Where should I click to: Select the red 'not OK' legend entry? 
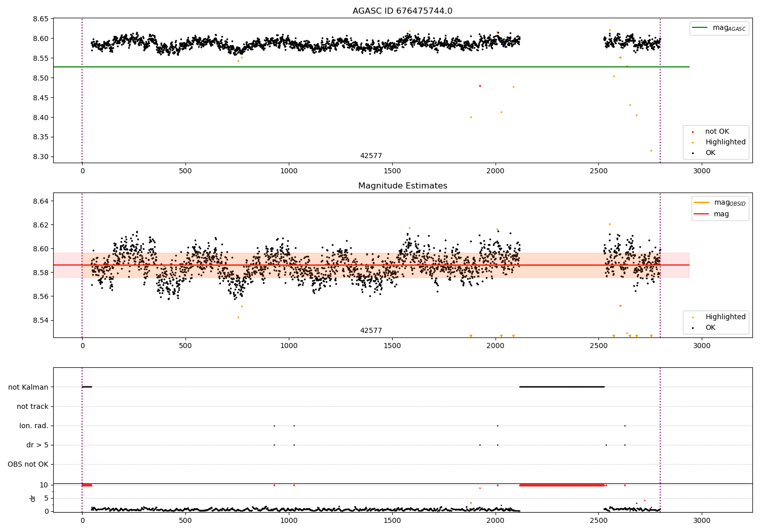pyautogui.click(x=716, y=132)
